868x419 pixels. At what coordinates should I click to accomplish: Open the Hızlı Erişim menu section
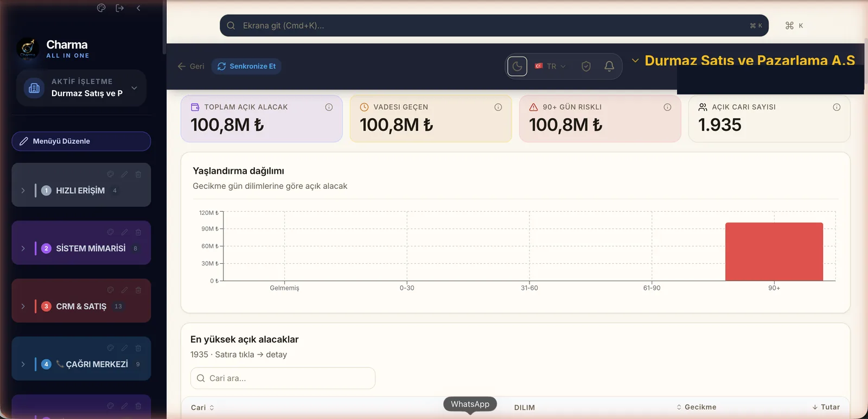80,191
